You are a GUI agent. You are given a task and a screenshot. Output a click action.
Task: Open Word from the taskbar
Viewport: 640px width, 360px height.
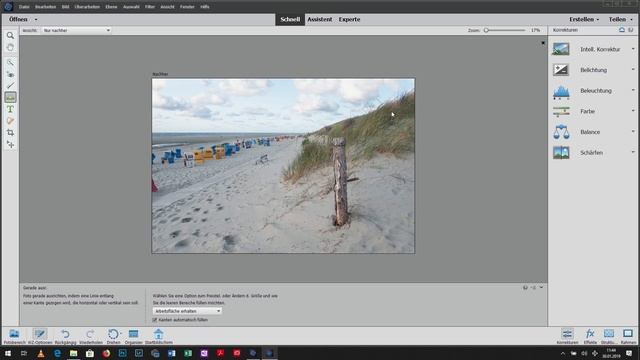click(x=171, y=353)
